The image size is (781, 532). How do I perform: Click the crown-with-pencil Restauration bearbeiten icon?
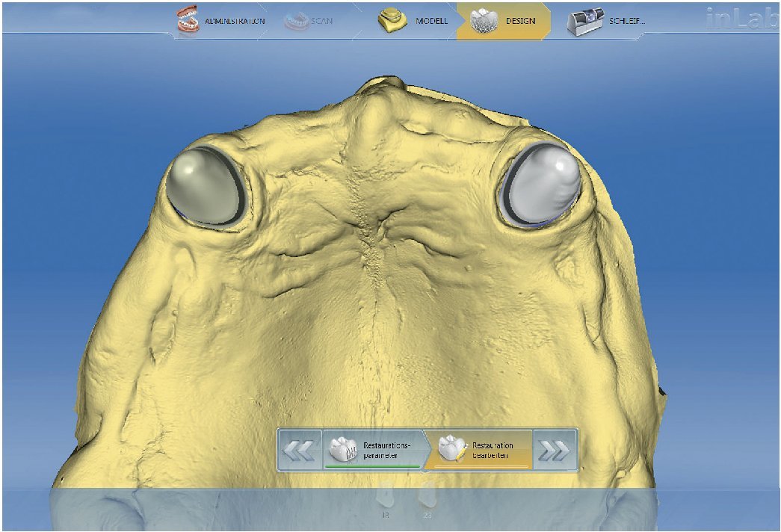point(451,448)
